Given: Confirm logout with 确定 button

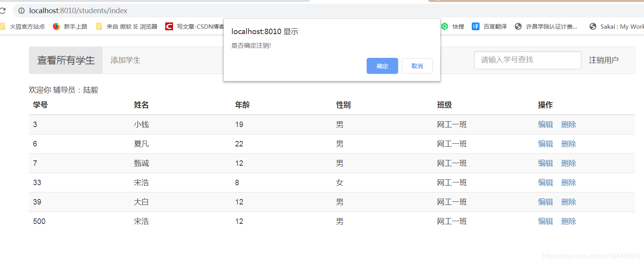Looking at the screenshot, I should point(382,66).
